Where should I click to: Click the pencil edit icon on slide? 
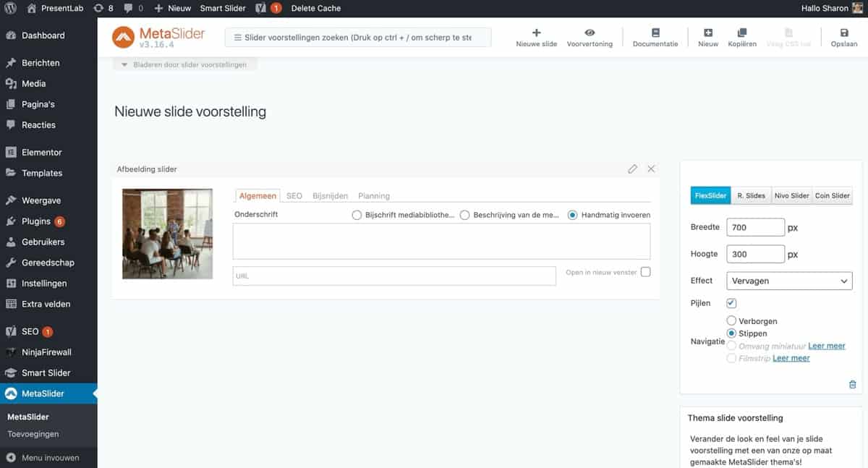click(633, 169)
